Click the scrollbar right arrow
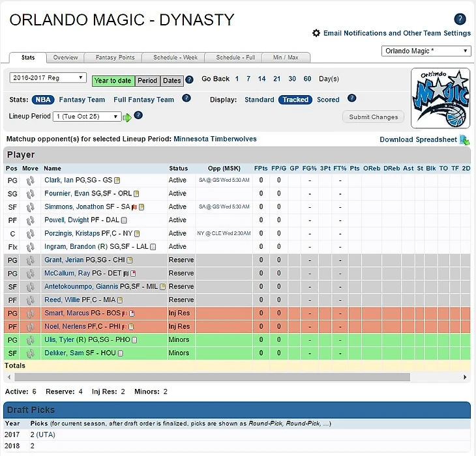 pyautogui.click(x=465, y=377)
